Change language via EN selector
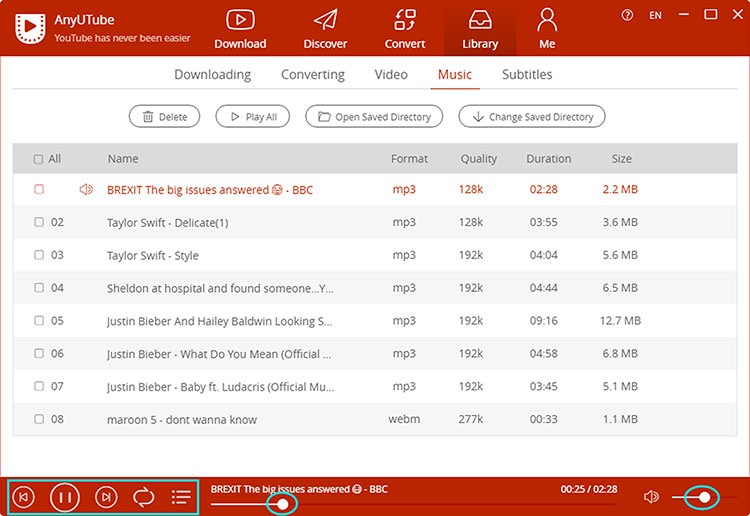 (655, 15)
